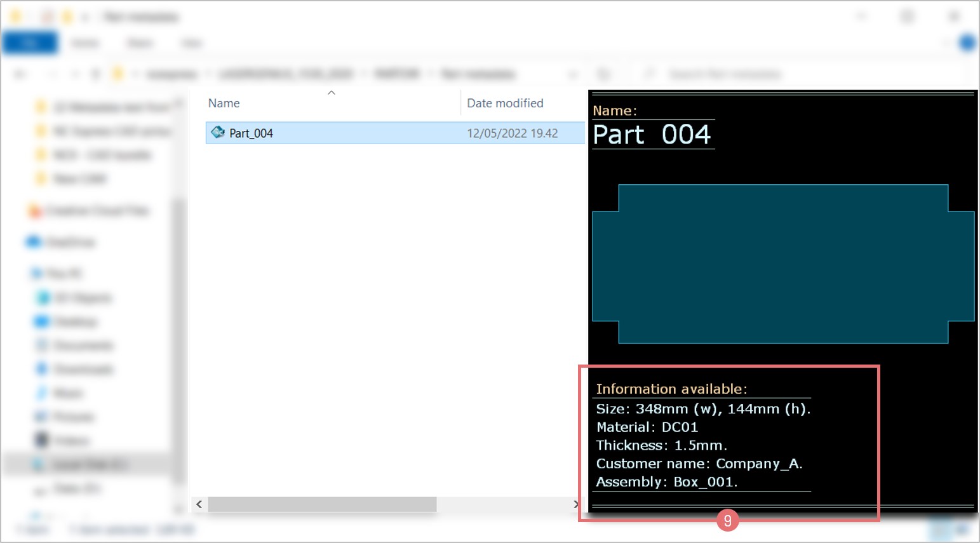Click the Search box in Explorer
The image size is (980, 543).
tap(724, 74)
